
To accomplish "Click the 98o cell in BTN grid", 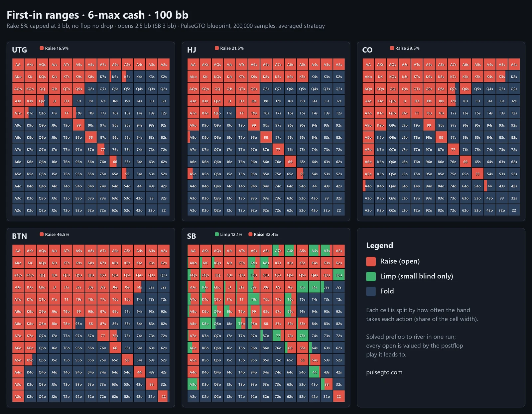I will point(79,324).
